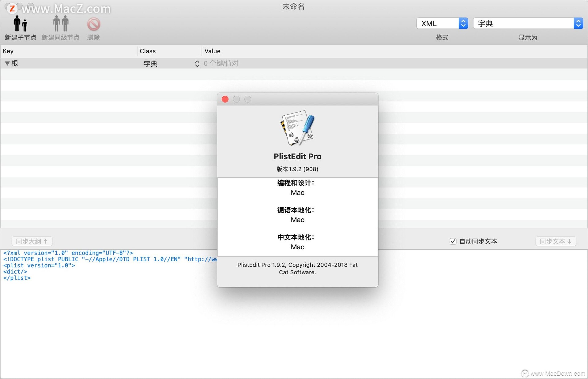The height and width of the screenshot is (379, 588).
Task: Click the Value column header
Action: pos(395,51)
